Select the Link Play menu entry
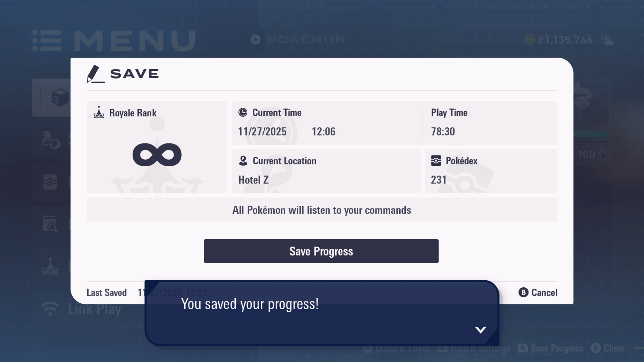The width and height of the screenshot is (644, 362). click(x=94, y=309)
